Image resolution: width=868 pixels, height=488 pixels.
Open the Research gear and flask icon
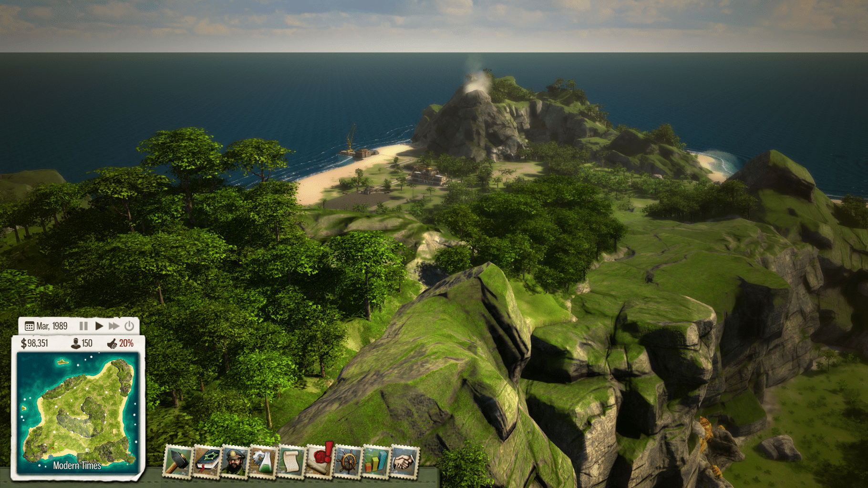262,461
